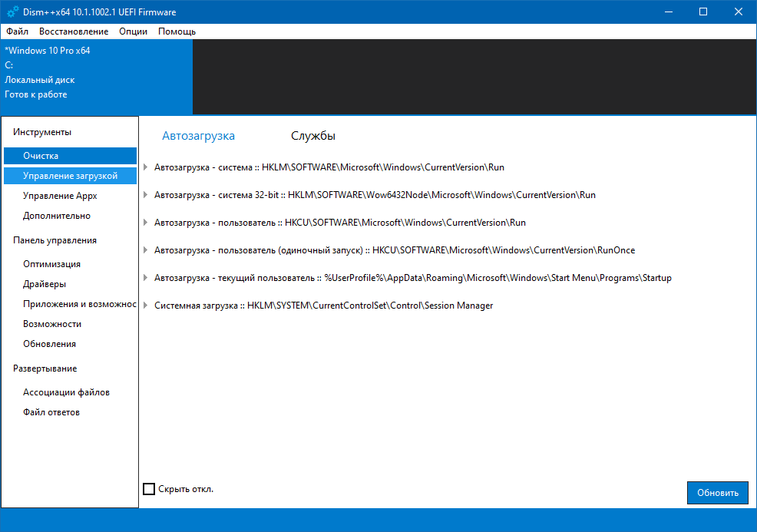This screenshot has width=757, height=532.
Task: Select the Автозагрузка tab
Action: click(198, 136)
